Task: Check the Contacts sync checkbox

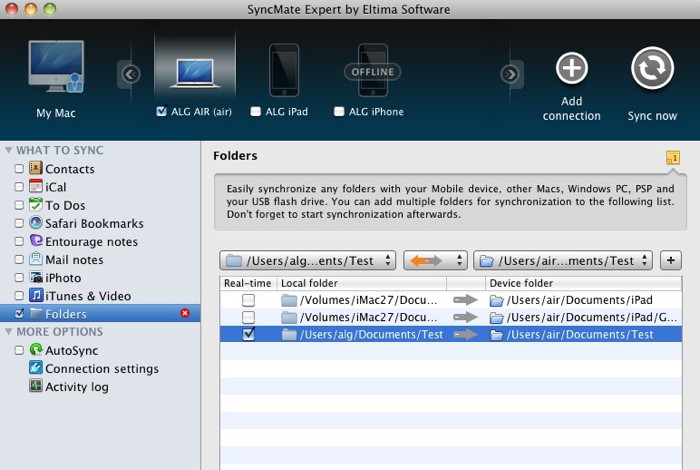Action: tap(19, 169)
